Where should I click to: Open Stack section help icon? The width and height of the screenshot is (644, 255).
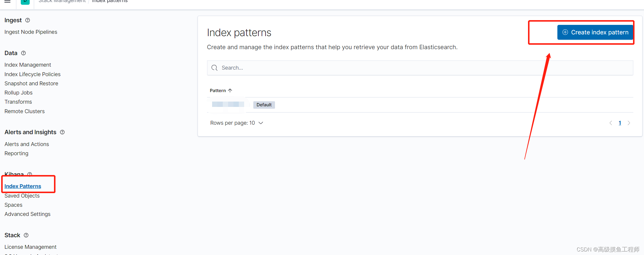point(26,235)
